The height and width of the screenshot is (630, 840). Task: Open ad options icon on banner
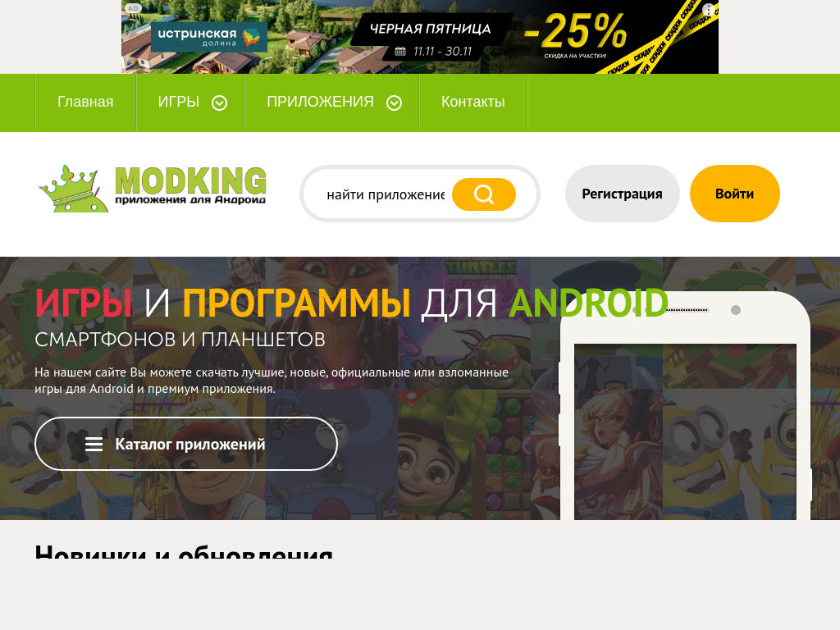click(x=708, y=10)
